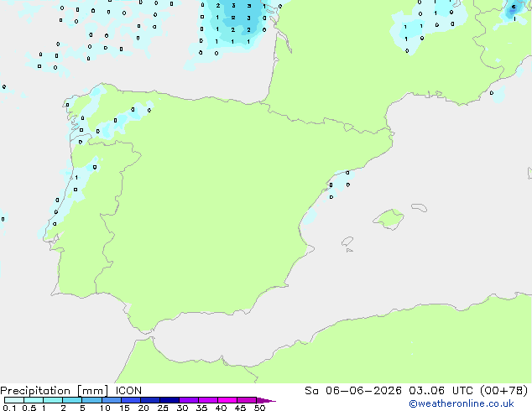The height and width of the screenshot is (411, 532).
Task: Click the '(00+78)' forecast offset text
Action: (x=504, y=391)
